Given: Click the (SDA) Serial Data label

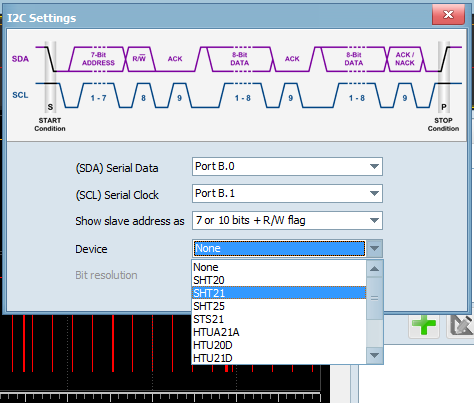Looking at the screenshot, I should coord(117,168).
